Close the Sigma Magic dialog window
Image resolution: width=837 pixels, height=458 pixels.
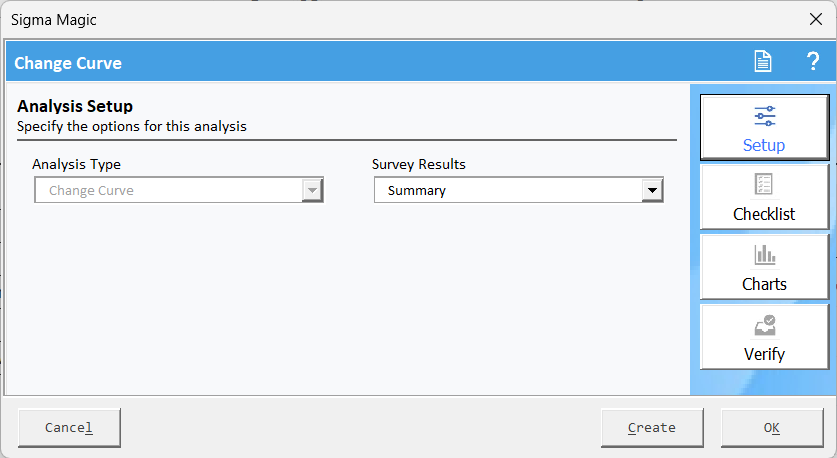pos(816,20)
